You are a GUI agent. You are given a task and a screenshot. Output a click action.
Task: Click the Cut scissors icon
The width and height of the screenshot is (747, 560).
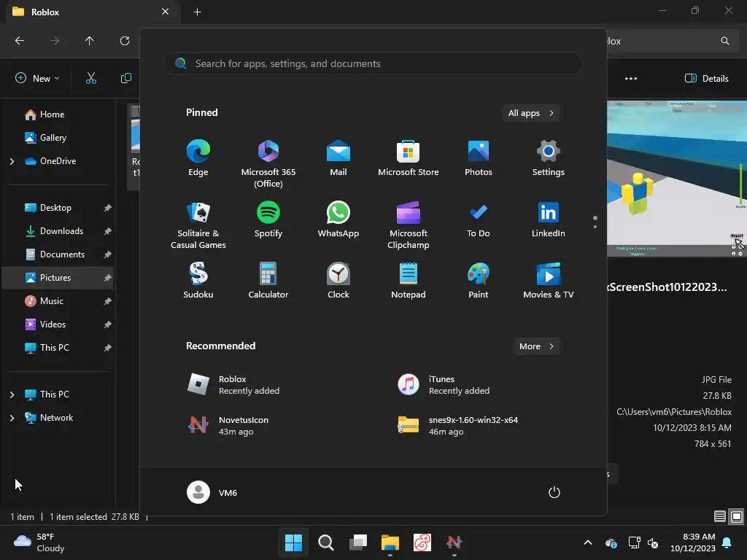click(x=91, y=78)
